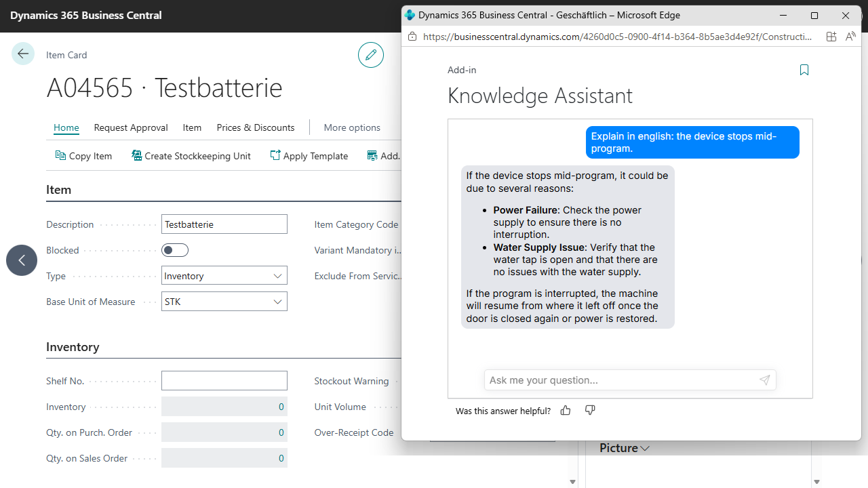
Task: Click the Inventory quantity value 0
Action: tap(224, 407)
